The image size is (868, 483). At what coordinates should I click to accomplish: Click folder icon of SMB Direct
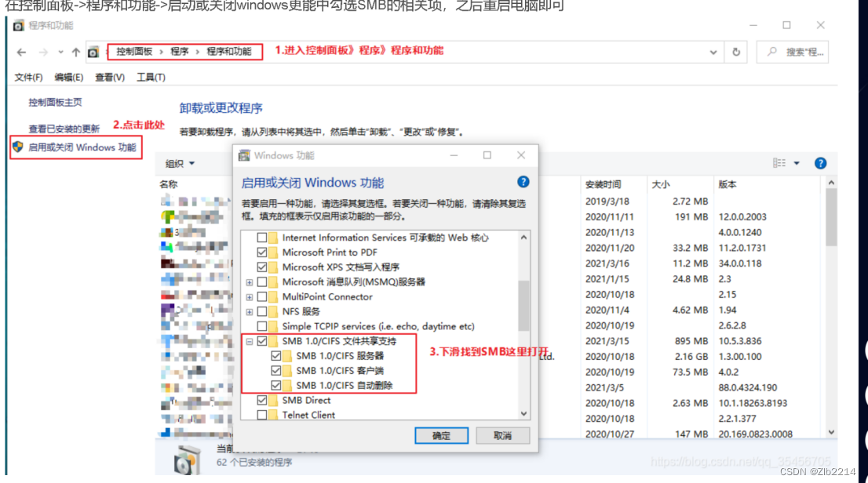(x=273, y=400)
